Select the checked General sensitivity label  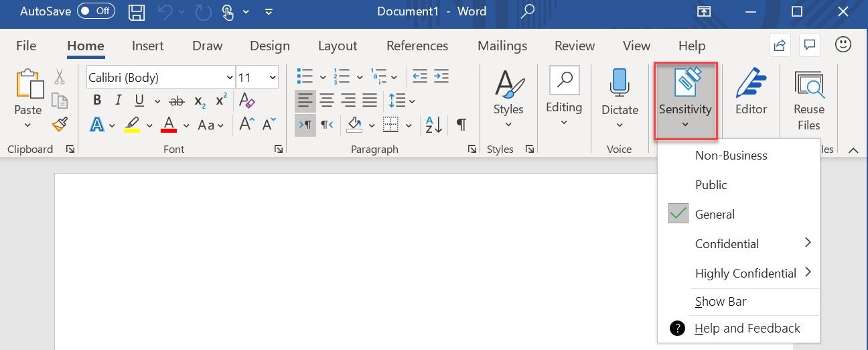[x=715, y=215]
